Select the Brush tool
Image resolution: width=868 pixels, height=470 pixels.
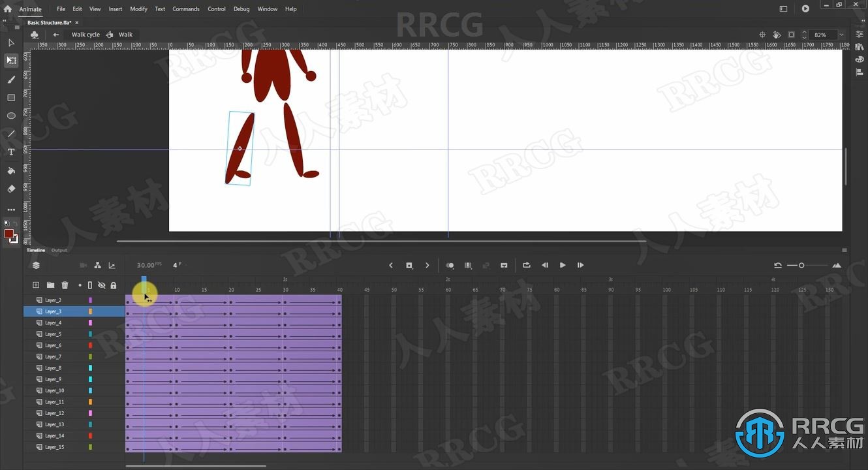coord(11,80)
